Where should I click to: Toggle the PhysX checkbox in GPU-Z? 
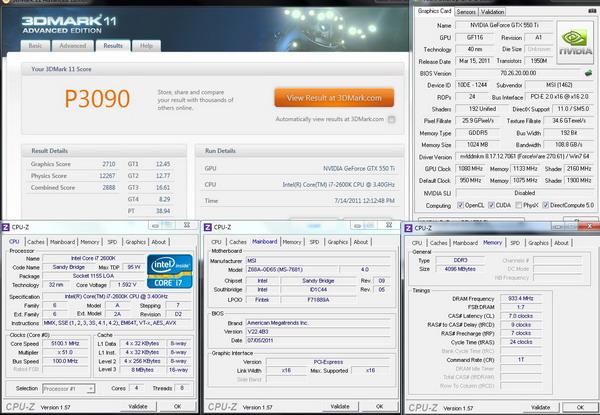pos(518,205)
